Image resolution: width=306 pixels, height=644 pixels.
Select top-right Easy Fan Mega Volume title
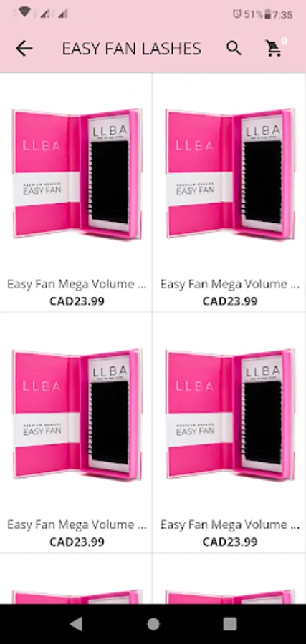pyautogui.click(x=229, y=284)
